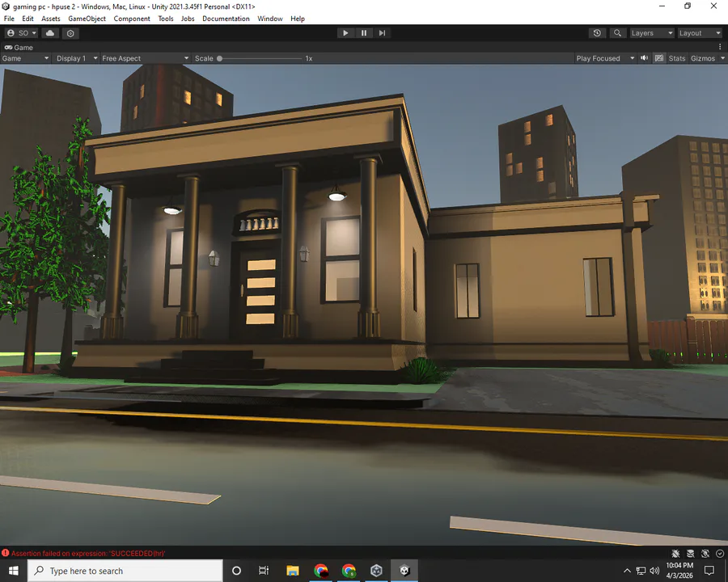Image resolution: width=728 pixels, height=582 pixels.
Task: Click the Unity search magnifier icon
Action: click(617, 33)
